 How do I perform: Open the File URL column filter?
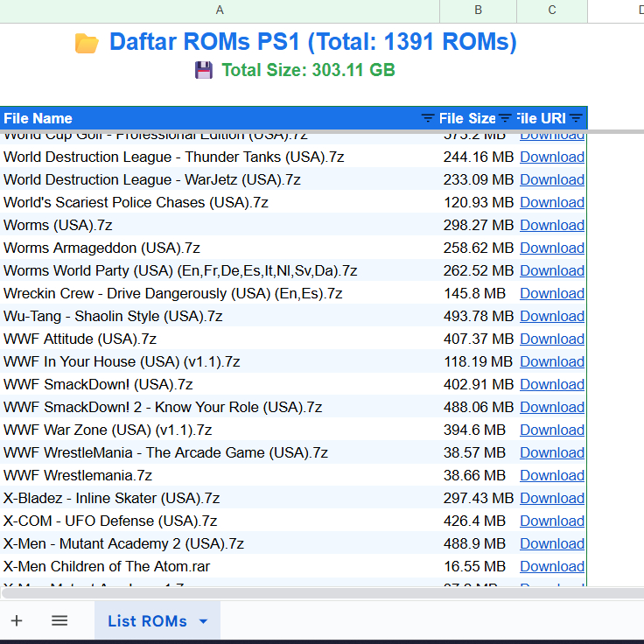tap(576, 118)
